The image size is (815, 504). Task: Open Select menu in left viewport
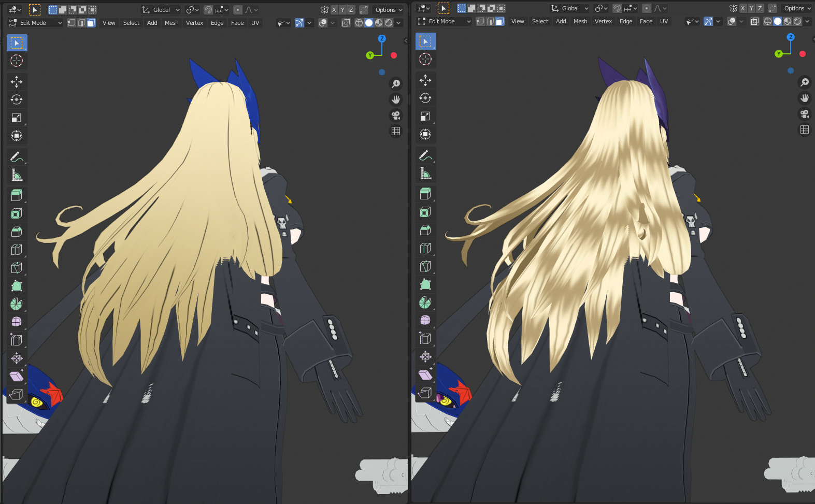click(x=131, y=23)
